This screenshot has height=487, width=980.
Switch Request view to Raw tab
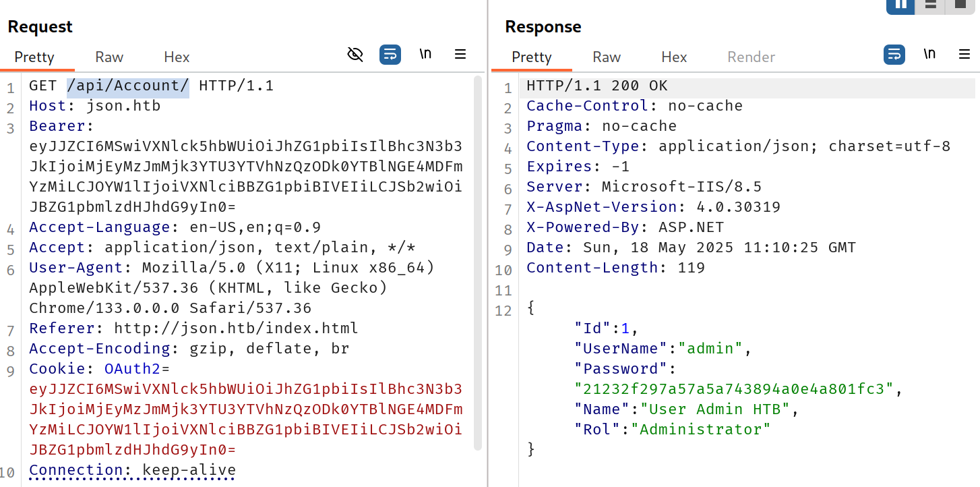[109, 57]
